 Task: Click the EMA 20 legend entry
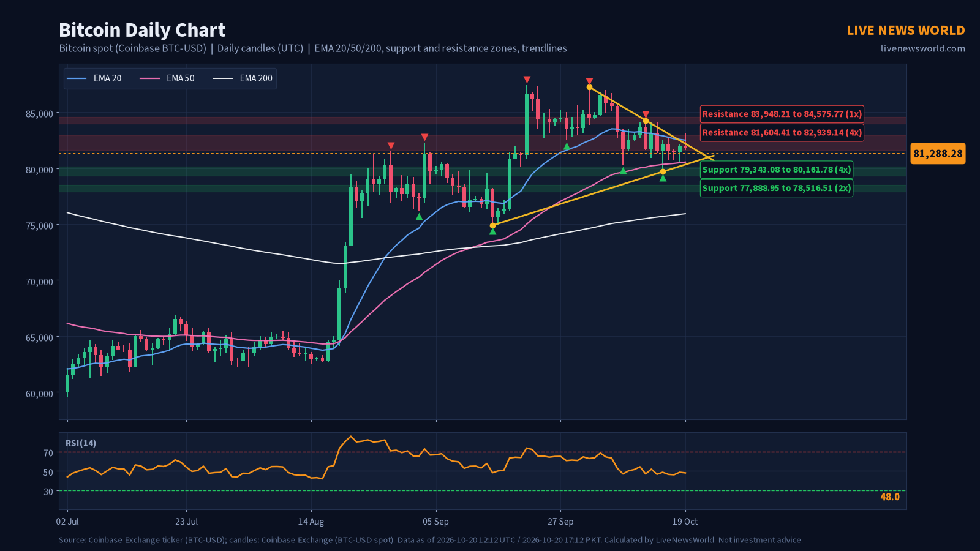(x=94, y=78)
